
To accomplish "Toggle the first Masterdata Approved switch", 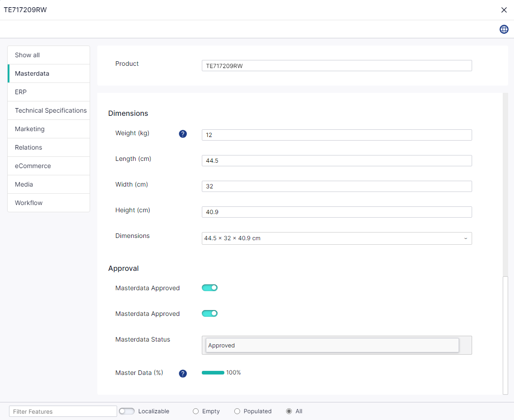I will click(x=209, y=288).
